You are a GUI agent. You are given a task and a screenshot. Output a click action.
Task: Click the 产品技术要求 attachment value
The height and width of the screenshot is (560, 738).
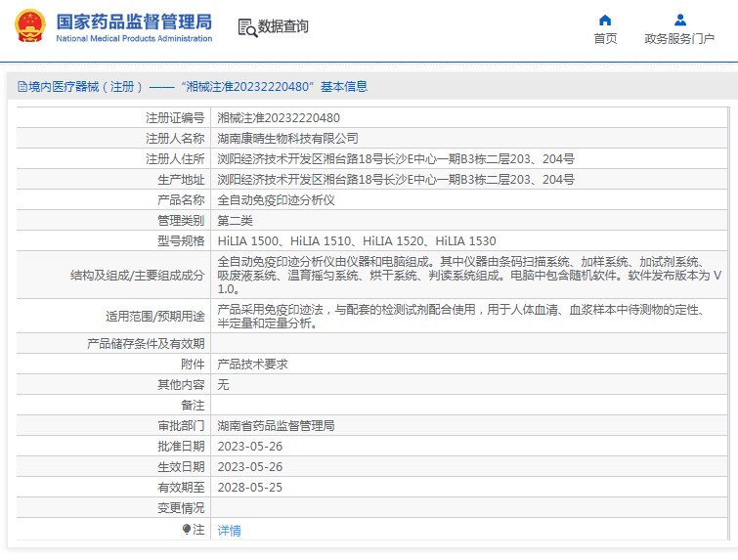[x=252, y=364]
